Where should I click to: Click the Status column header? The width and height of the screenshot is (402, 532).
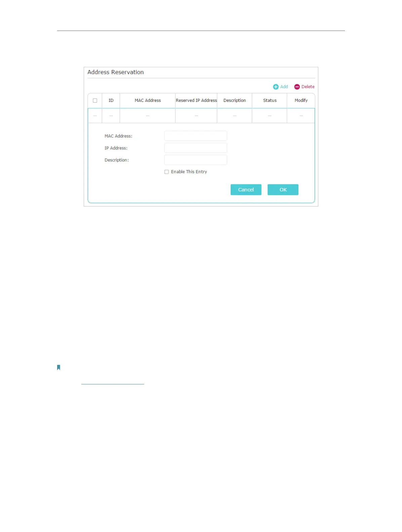click(270, 101)
